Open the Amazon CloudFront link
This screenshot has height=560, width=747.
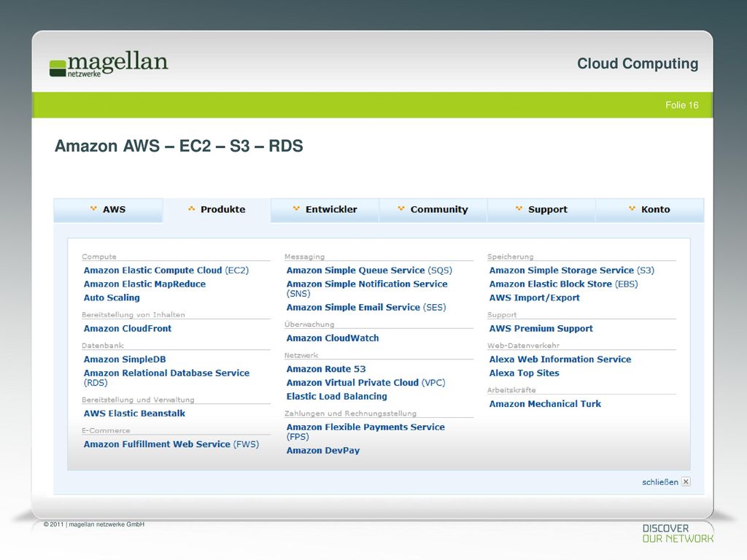[x=128, y=329]
